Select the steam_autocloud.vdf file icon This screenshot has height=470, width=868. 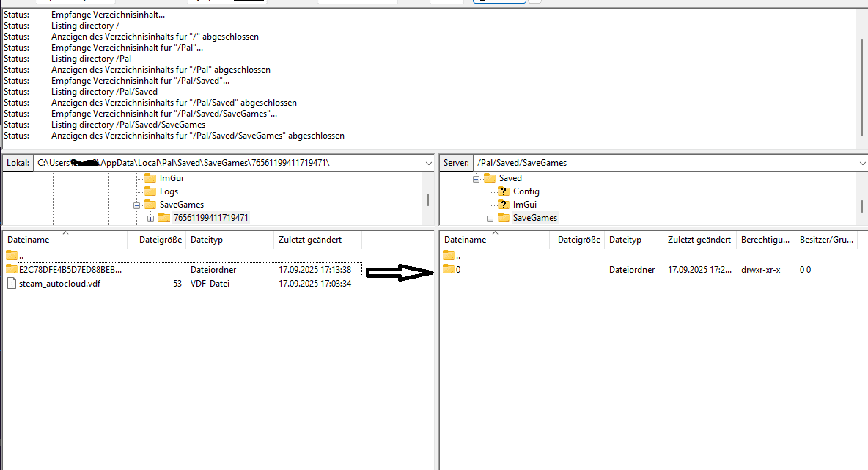(x=11, y=284)
